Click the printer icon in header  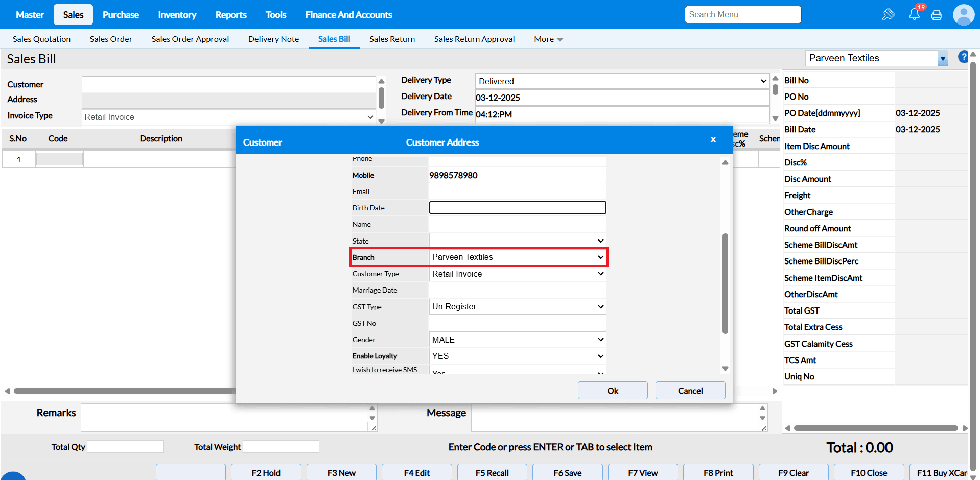(x=937, y=15)
